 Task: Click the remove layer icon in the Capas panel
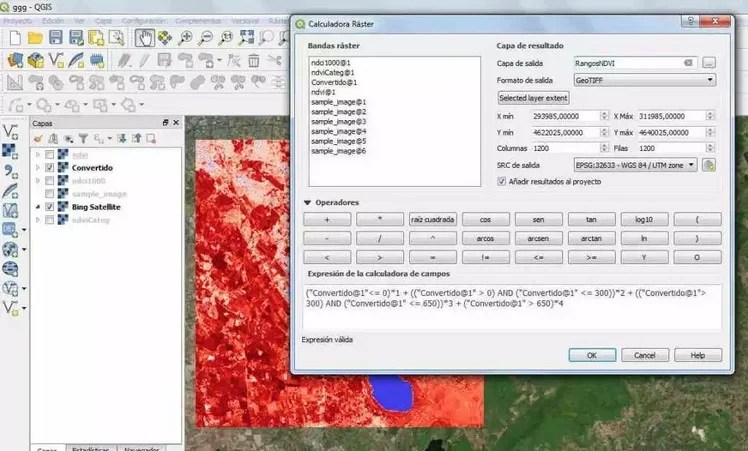tap(151, 139)
